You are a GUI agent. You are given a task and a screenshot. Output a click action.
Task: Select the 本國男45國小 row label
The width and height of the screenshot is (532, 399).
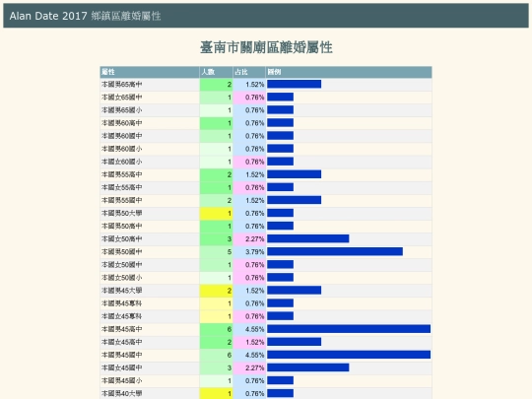(x=122, y=380)
